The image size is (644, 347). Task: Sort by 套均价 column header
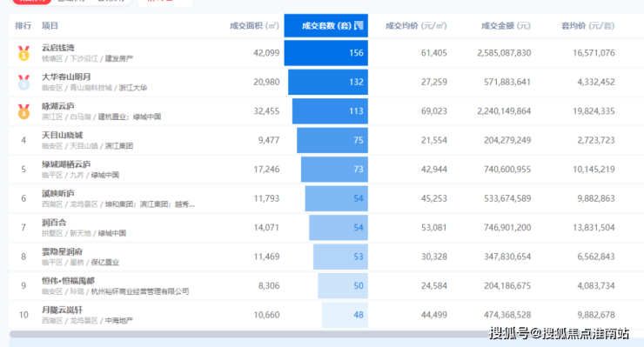pyautogui.click(x=587, y=26)
